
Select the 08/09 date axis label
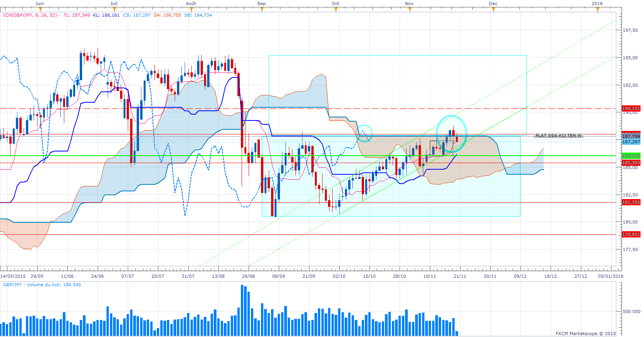[279, 276]
